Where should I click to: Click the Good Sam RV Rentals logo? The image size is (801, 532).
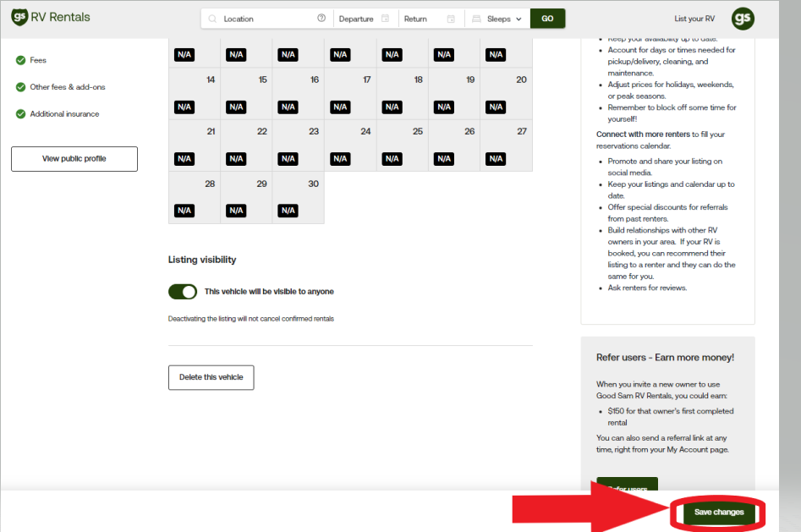51,18
